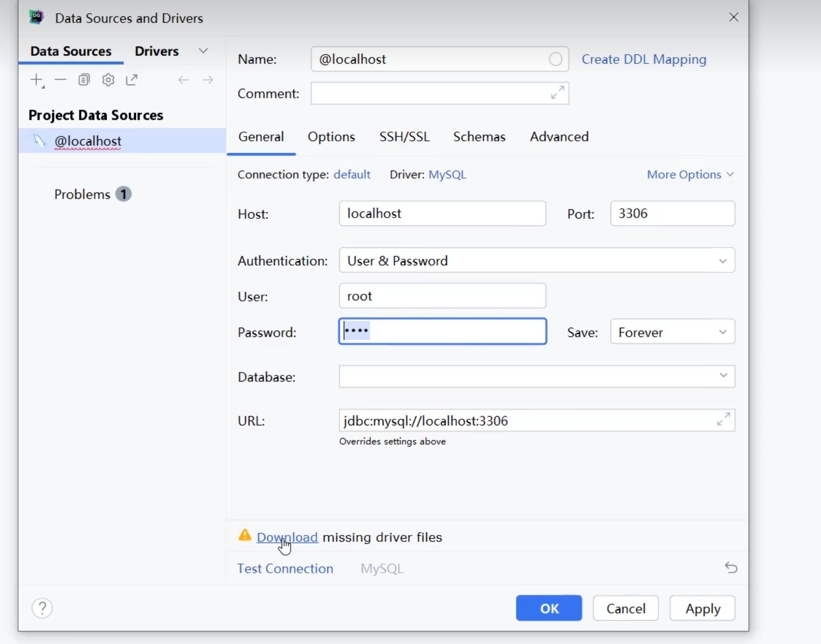This screenshot has width=821, height=644.
Task: Switch to the SSH/SSL tab
Action: (x=404, y=136)
